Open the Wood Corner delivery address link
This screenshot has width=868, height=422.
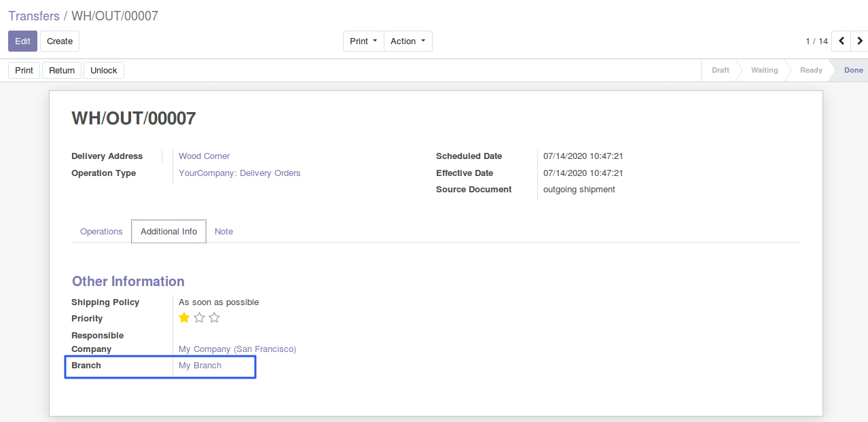pos(204,156)
